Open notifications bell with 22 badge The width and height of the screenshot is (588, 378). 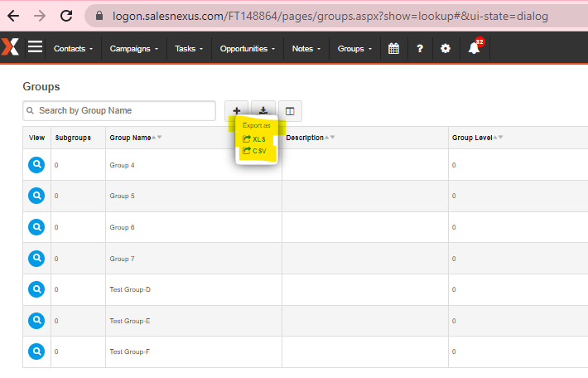475,48
